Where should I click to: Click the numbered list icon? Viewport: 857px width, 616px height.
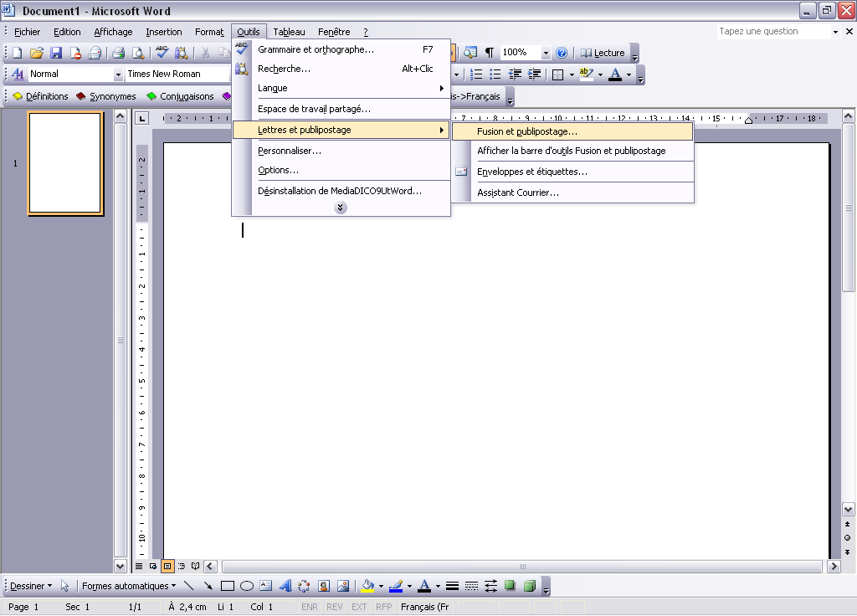tap(476, 74)
